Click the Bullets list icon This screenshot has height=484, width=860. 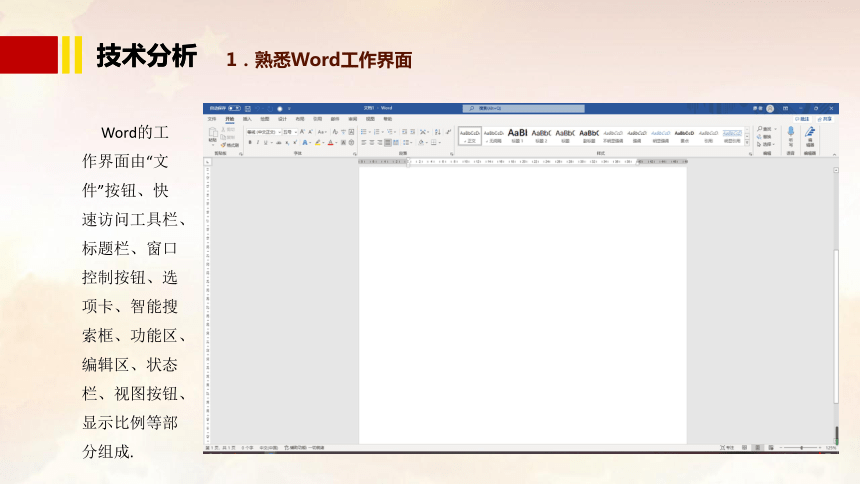[x=364, y=132]
